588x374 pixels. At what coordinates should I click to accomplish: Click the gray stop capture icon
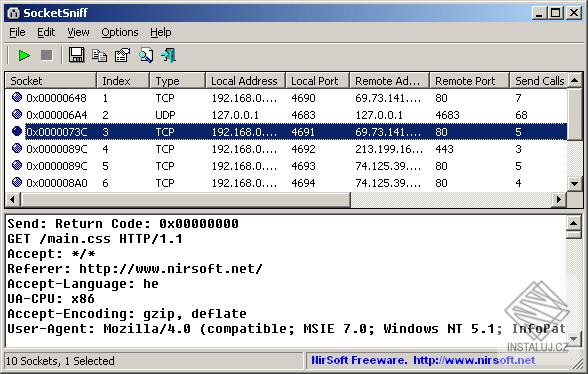46,56
